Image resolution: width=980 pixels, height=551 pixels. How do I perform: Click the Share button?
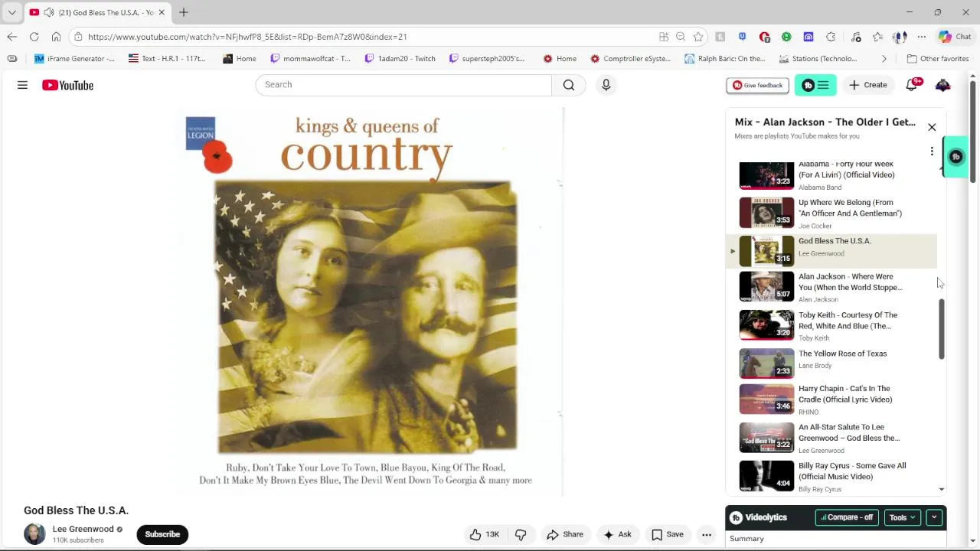(x=565, y=534)
